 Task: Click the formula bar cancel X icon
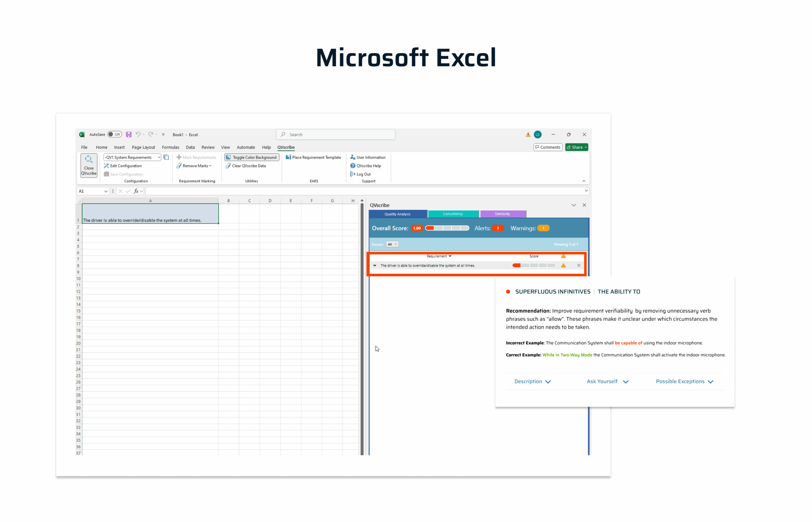(120, 191)
